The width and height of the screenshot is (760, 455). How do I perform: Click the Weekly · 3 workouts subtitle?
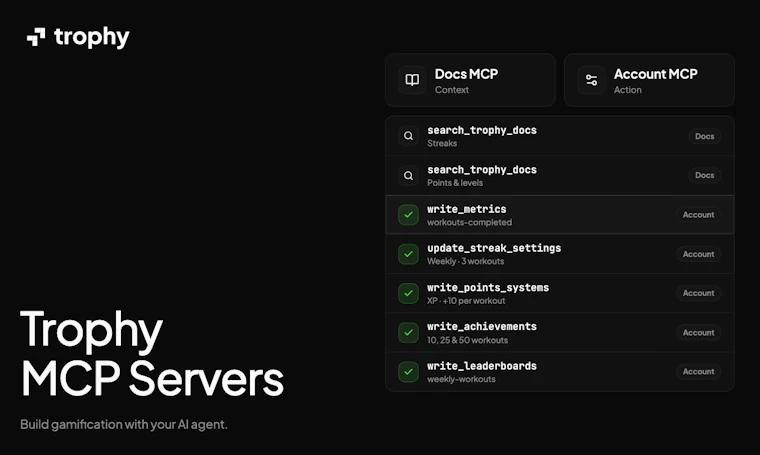(465, 261)
